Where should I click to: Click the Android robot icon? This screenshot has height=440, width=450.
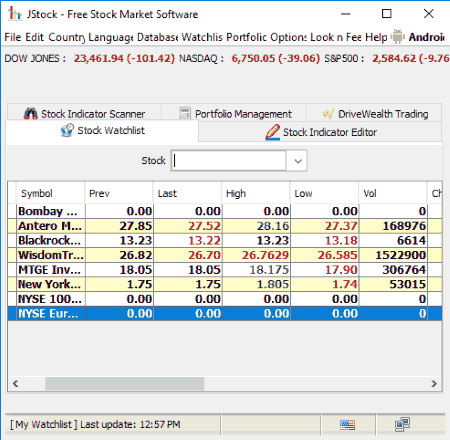397,37
